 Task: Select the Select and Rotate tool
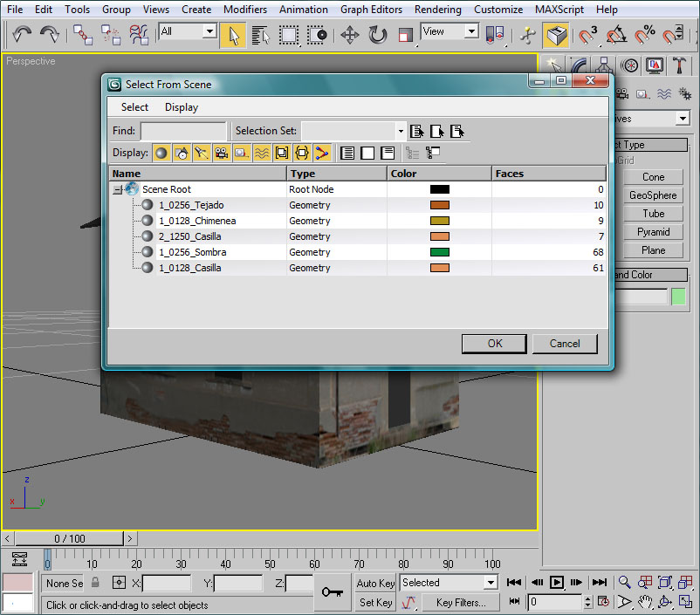[378, 35]
